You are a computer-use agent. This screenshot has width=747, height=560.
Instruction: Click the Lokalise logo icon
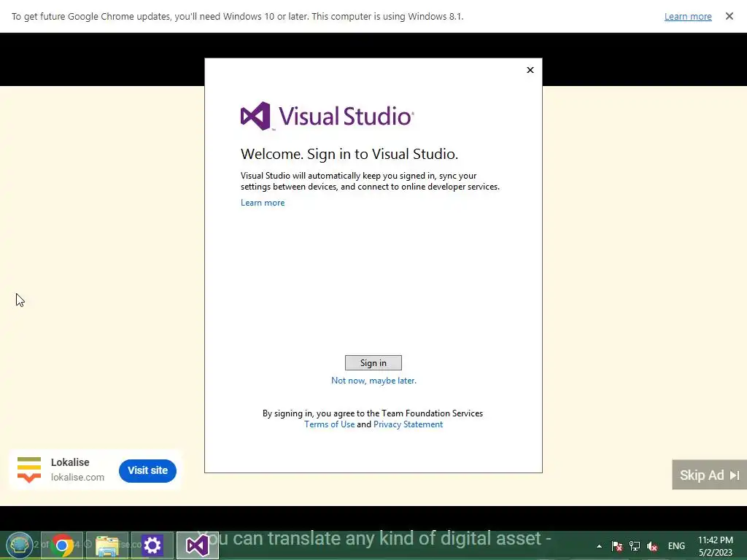coord(29,470)
